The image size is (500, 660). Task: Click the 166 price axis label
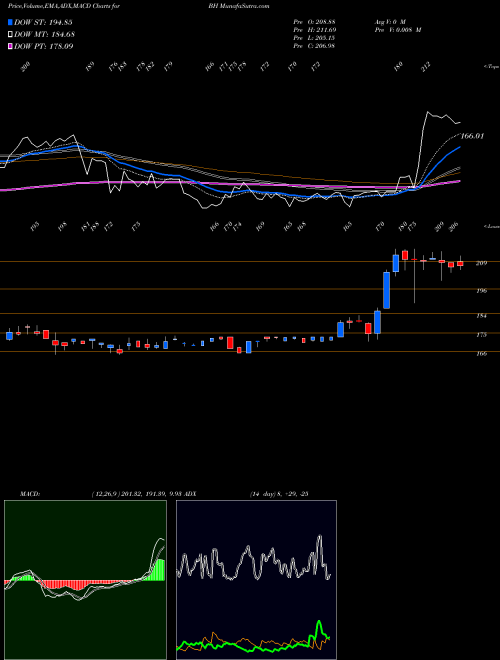click(x=482, y=354)
